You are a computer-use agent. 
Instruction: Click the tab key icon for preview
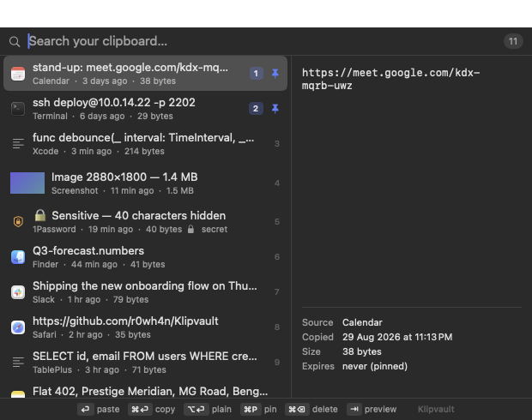click(354, 409)
